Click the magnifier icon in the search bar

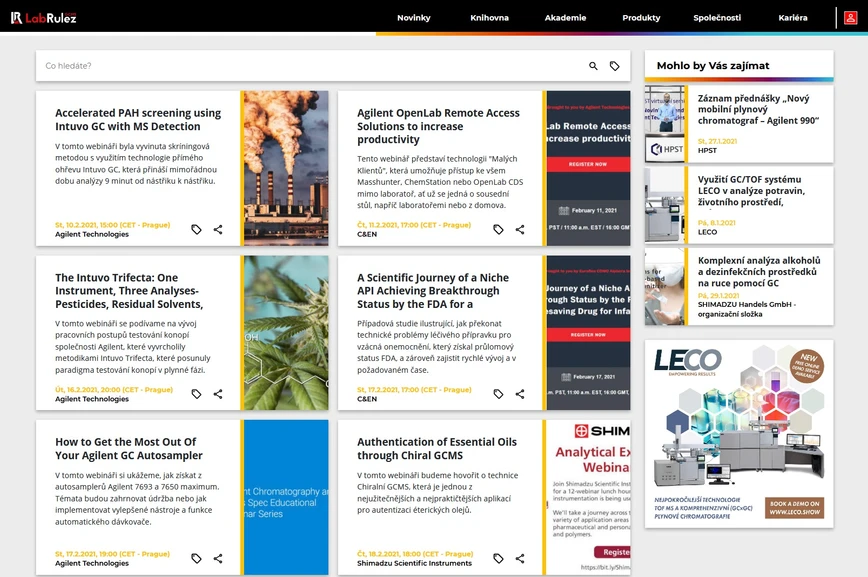coord(592,64)
